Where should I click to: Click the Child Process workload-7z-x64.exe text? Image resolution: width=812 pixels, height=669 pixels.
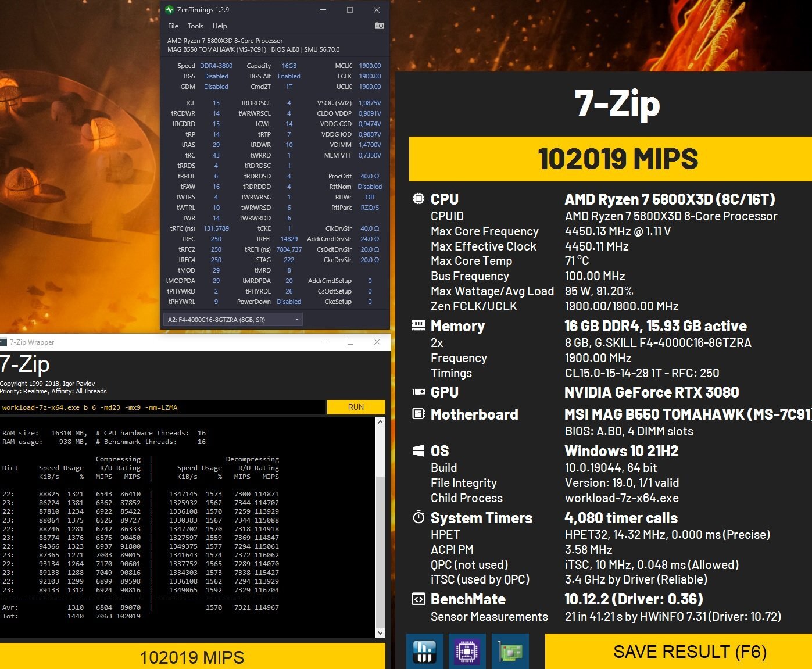pos(622,498)
